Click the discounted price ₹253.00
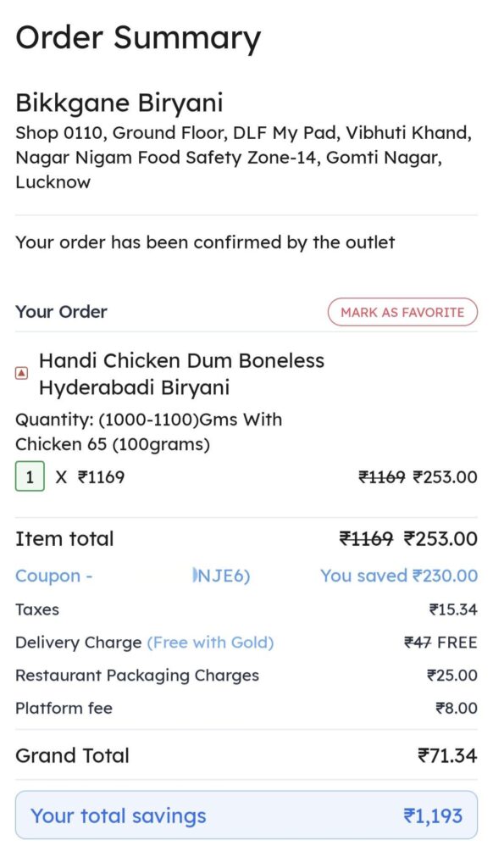 coord(445,476)
